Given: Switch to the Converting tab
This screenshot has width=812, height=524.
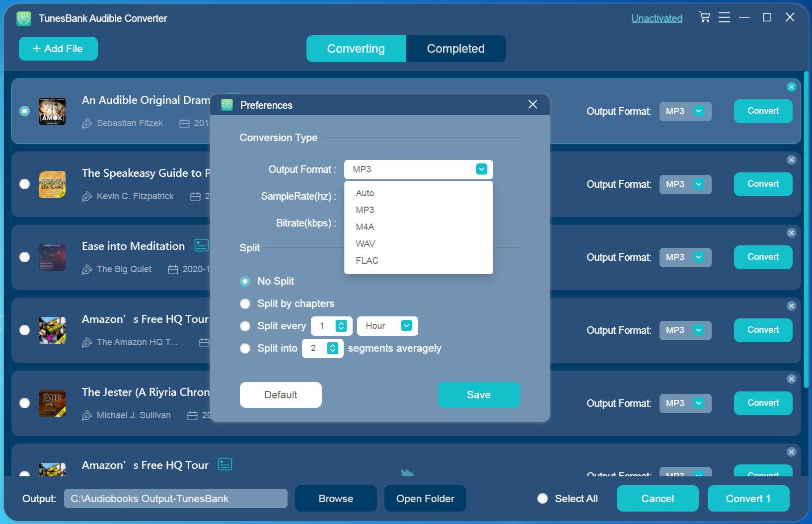Looking at the screenshot, I should pos(356,49).
